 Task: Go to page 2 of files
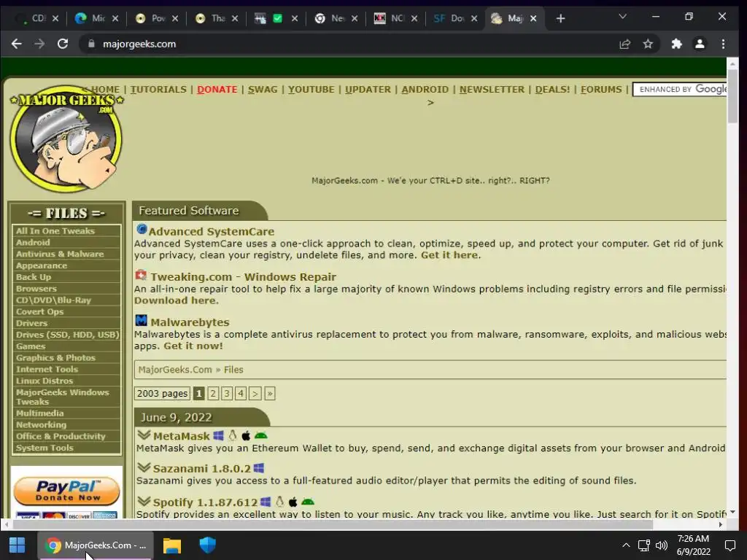(213, 393)
